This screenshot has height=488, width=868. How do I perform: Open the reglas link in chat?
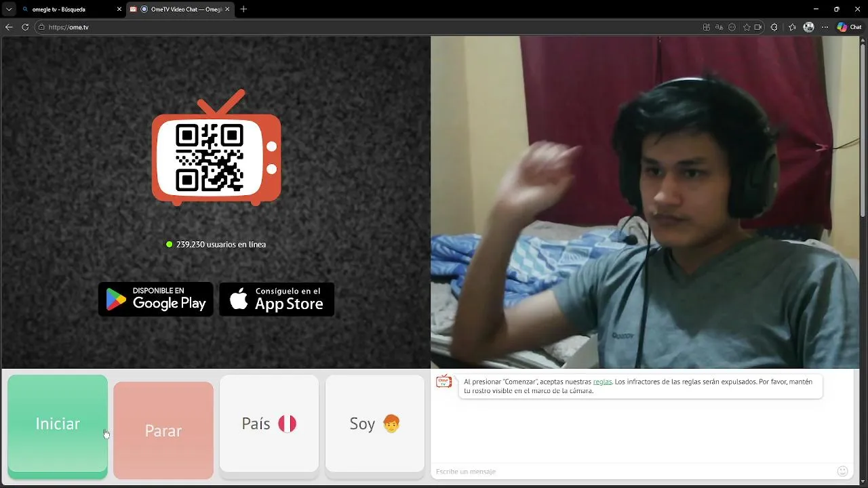click(x=602, y=382)
